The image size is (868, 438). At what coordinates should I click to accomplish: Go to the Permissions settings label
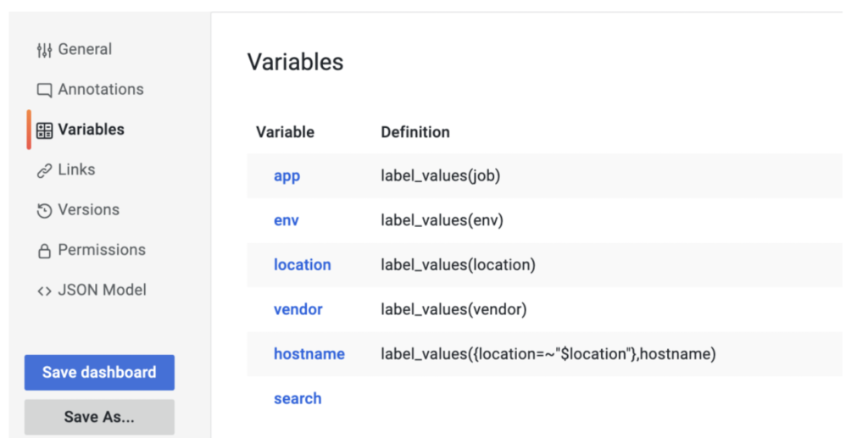pyautogui.click(x=101, y=250)
